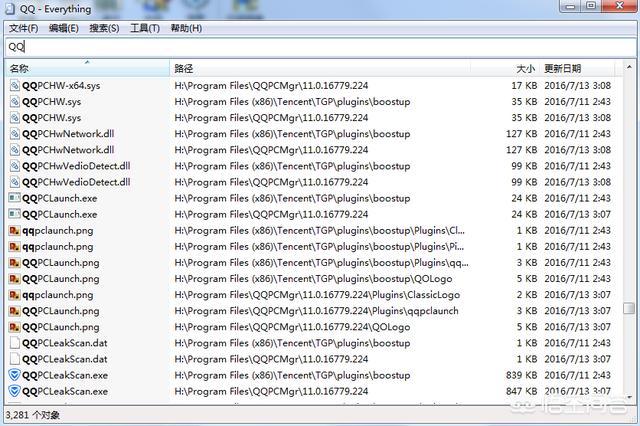
Task: Click icon of QQPCLaunch.png in QQPCMgr QOLogo folder
Action: pyautogui.click(x=14, y=327)
